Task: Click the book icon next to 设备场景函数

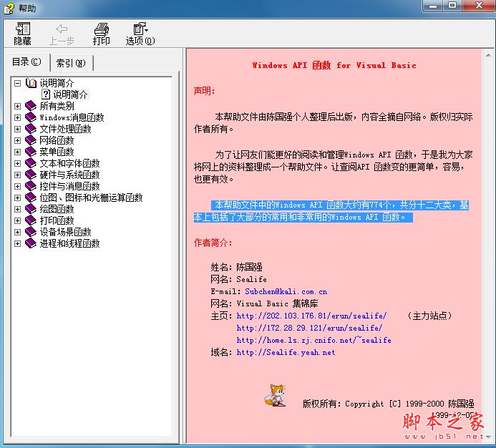Action: 31,232
